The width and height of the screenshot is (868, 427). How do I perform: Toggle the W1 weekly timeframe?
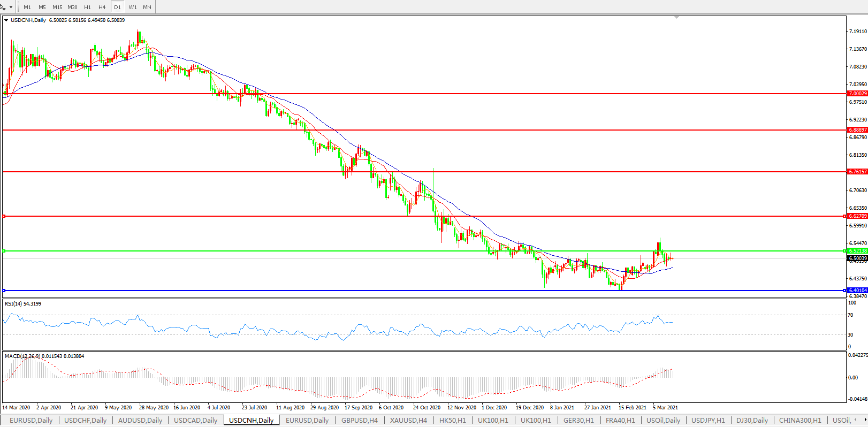coord(132,7)
